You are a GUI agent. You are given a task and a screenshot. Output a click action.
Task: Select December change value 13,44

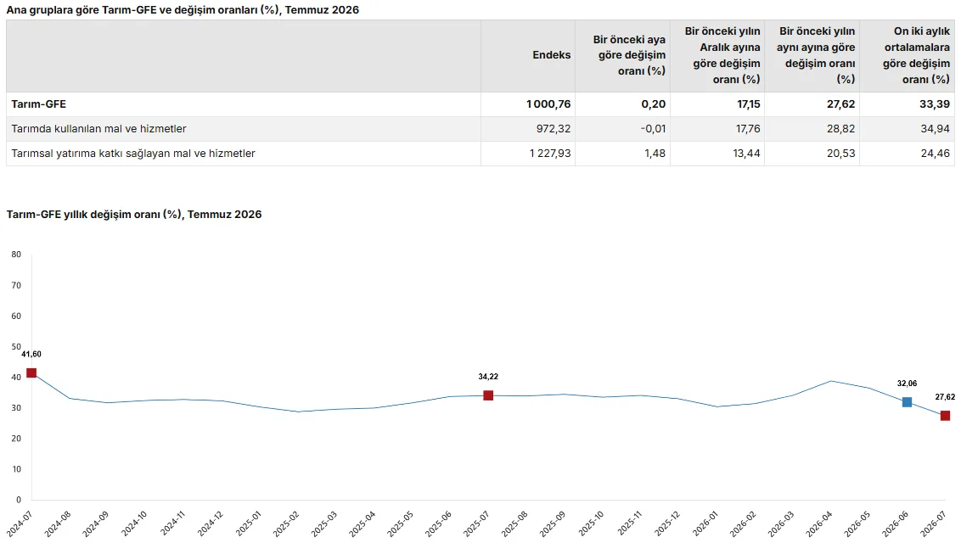click(x=746, y=154)
